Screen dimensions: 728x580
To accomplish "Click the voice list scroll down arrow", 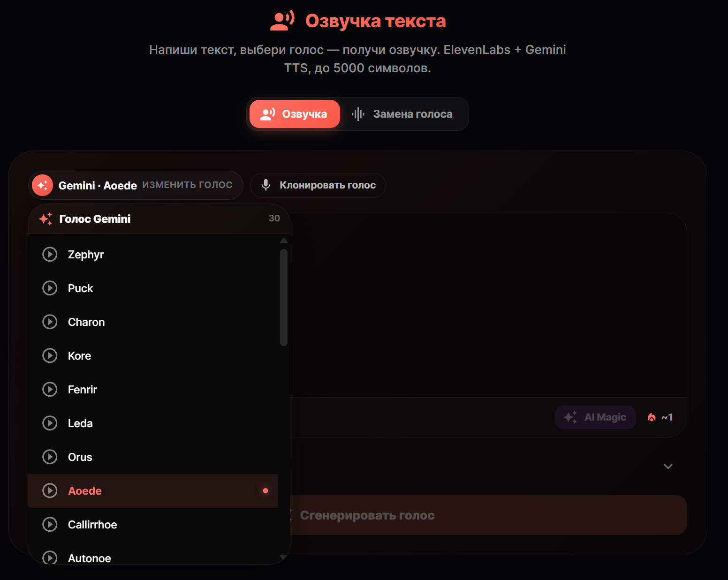I will 283,557.
